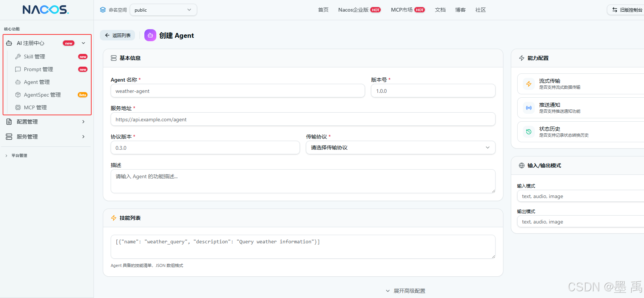Open the MCP市场 nav link

point(402,10)
